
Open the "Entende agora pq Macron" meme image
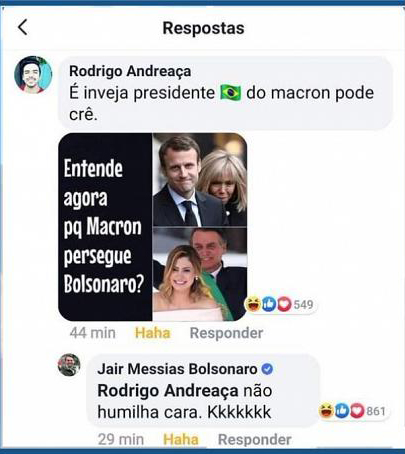(153, 227)
